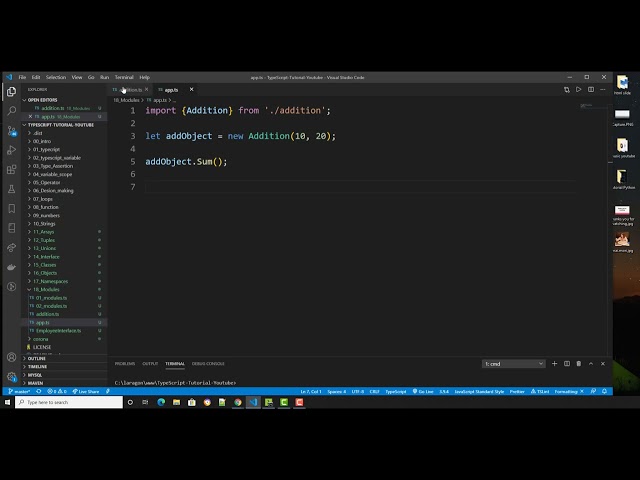Switch to the Output panel tab
Viewport: 640px width, 480px height.
[150, 364]
